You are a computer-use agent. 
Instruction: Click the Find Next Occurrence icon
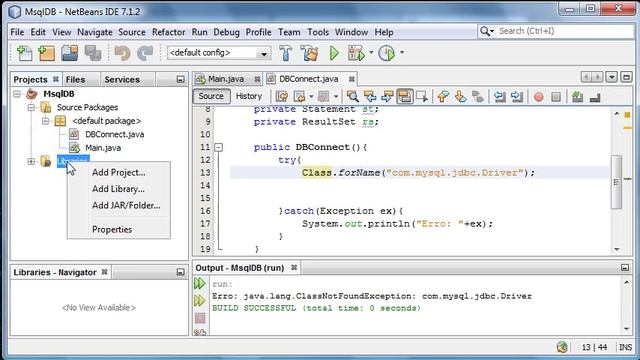tap(387, 97)
